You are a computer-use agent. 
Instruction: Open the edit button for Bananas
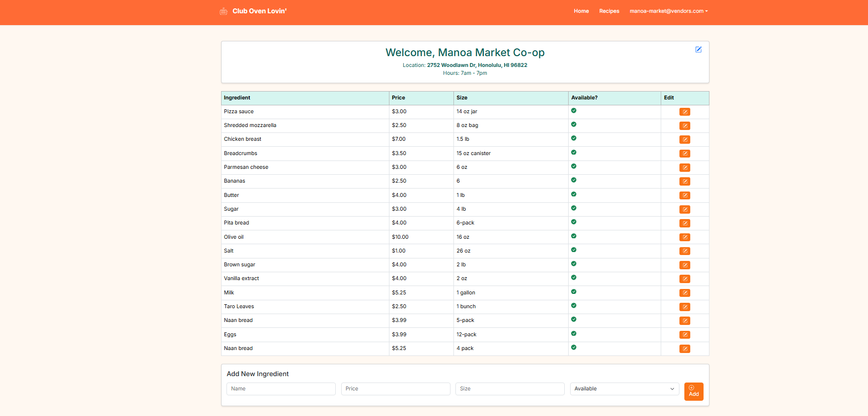[684, 182]
